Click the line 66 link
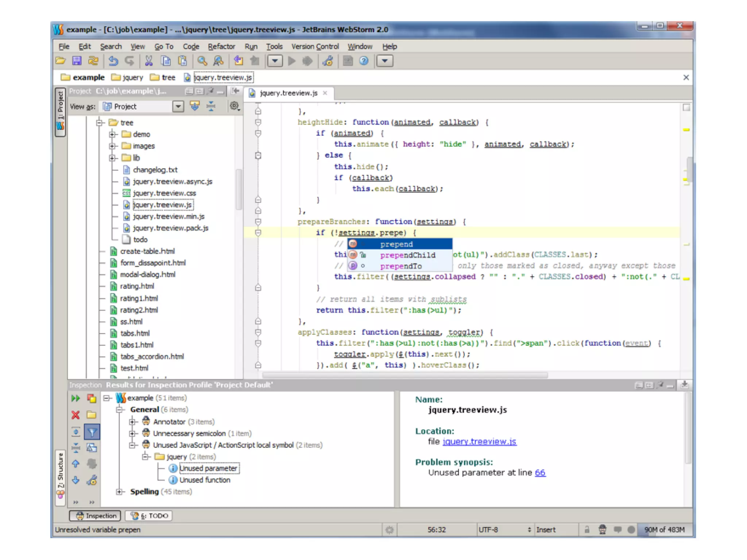Screen dimensions: 747x560 coord(540,472)
